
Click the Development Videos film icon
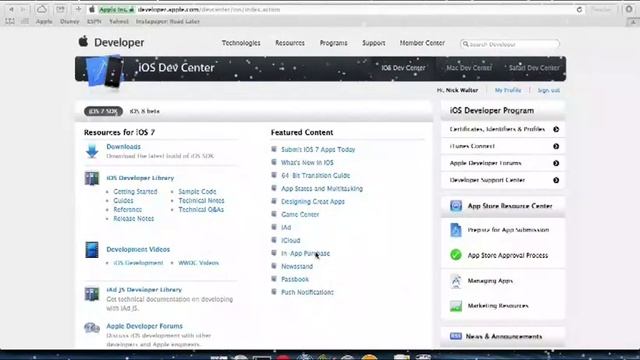click(92, 250)
